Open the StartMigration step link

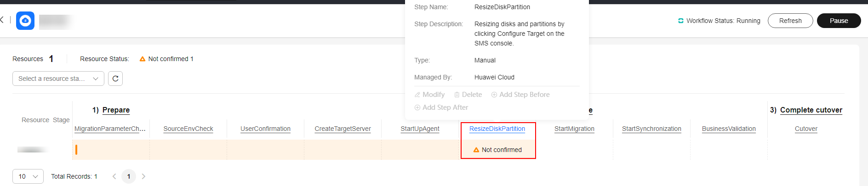[574, 129]
